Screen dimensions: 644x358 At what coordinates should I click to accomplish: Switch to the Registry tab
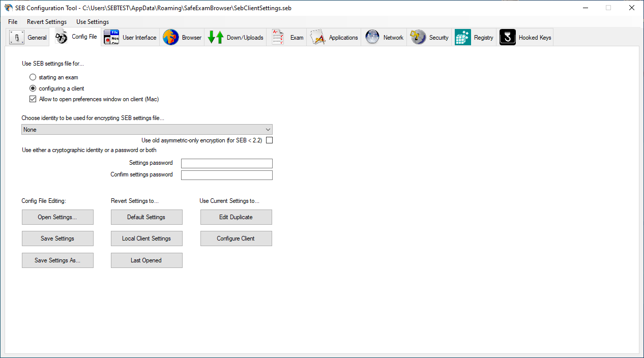click(474, 38)
